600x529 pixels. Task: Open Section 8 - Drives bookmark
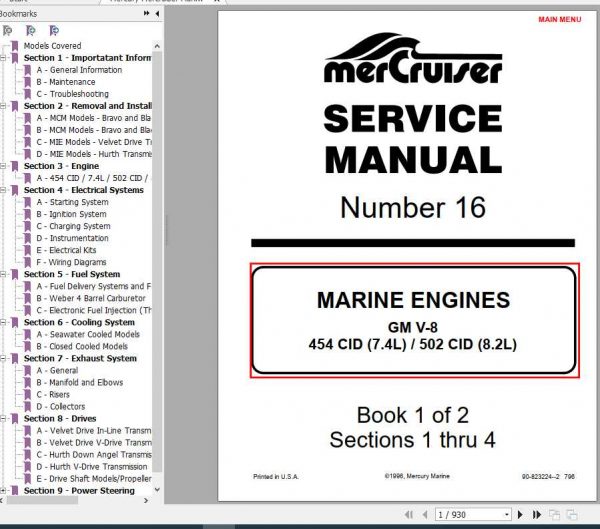pos(60,419)
